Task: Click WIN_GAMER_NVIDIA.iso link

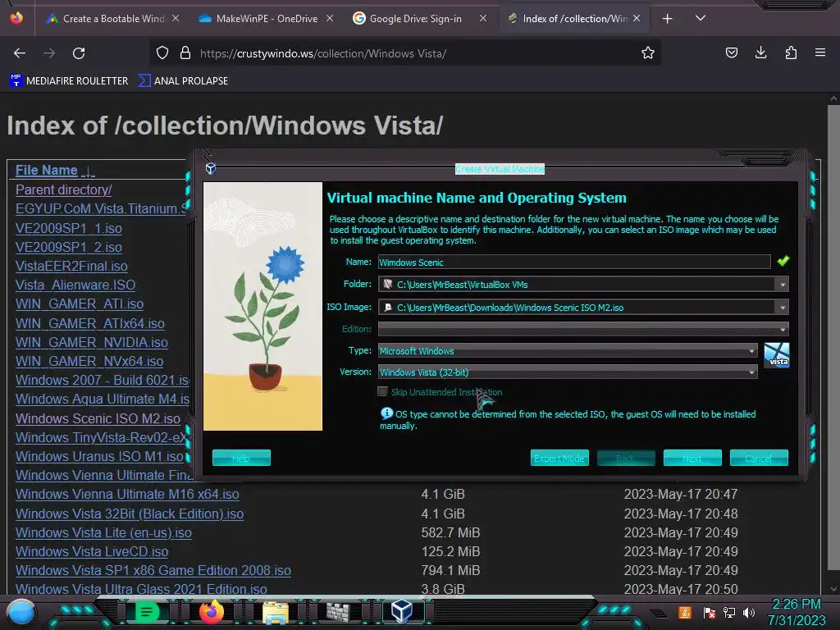Action: [x=92, y=342]
